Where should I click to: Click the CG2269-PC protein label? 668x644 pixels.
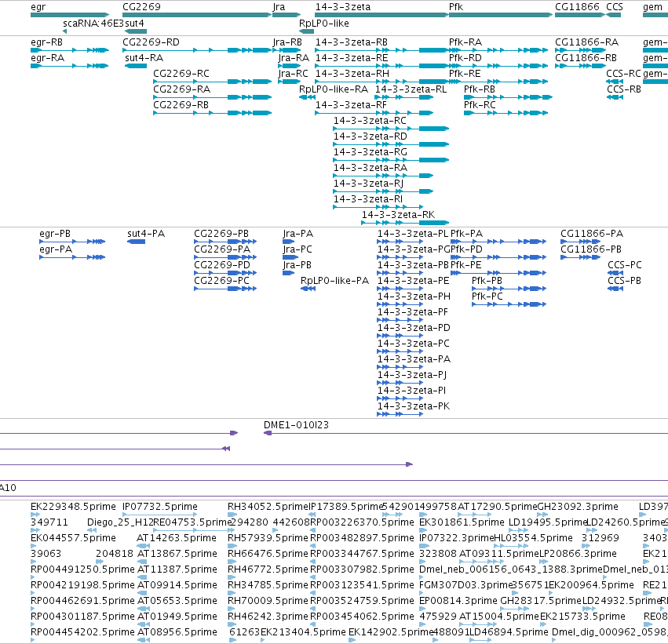221,281
